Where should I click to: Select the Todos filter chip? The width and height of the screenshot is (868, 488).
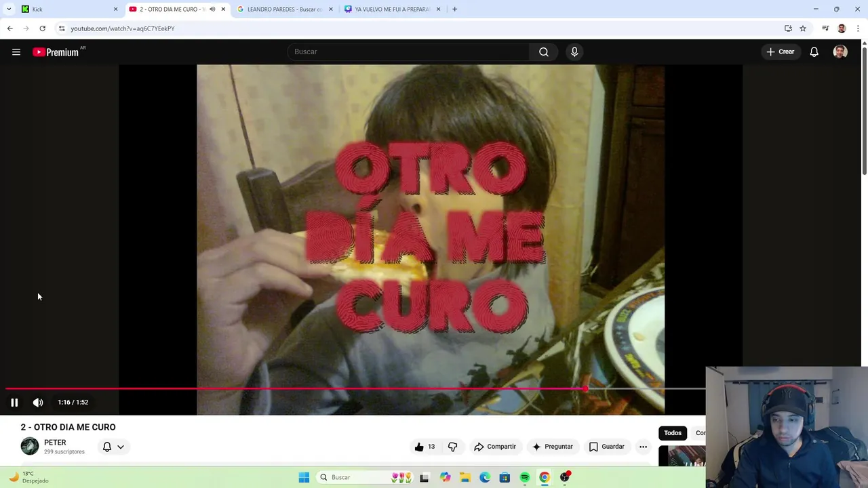coord(673,433)
